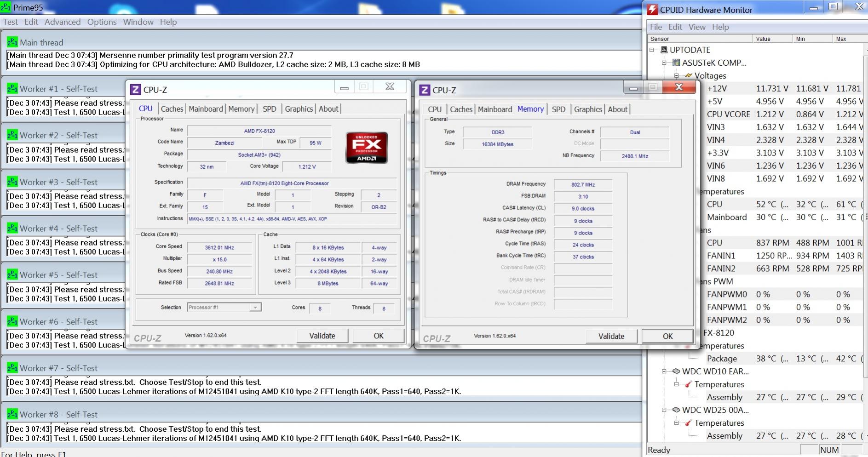Click Validate in the CPU-Z Memory tab window
Image resolution: width=868 pixels, height=457 pixels.
point(611,337)
